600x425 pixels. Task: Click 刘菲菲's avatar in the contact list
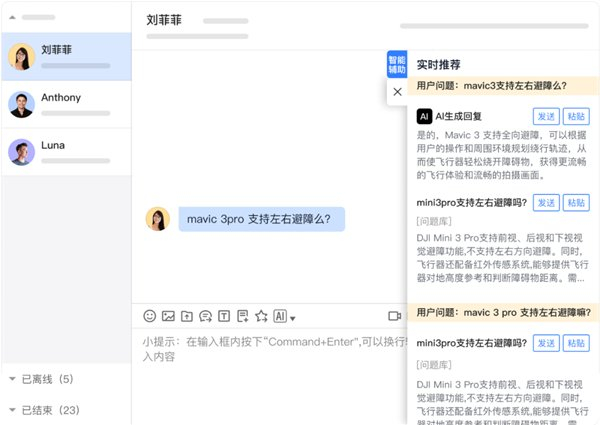pyautogui.click(x=21, y=57)
